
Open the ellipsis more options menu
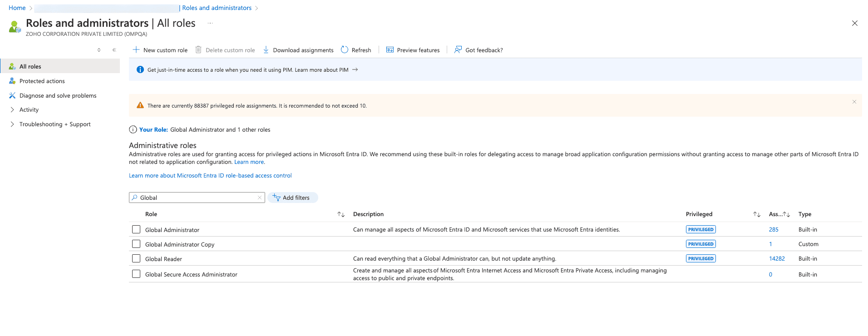[210, 23]
